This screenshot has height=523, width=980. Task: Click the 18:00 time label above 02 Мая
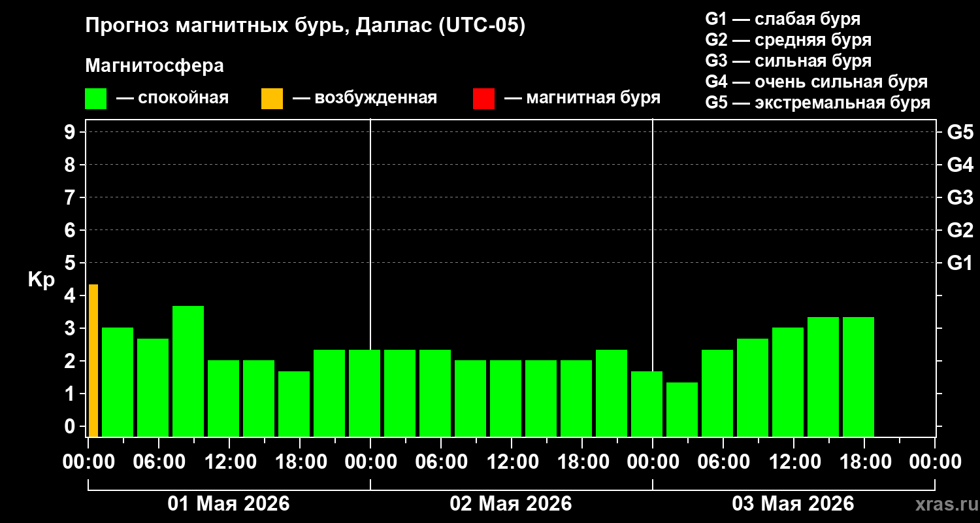[582, 462]
